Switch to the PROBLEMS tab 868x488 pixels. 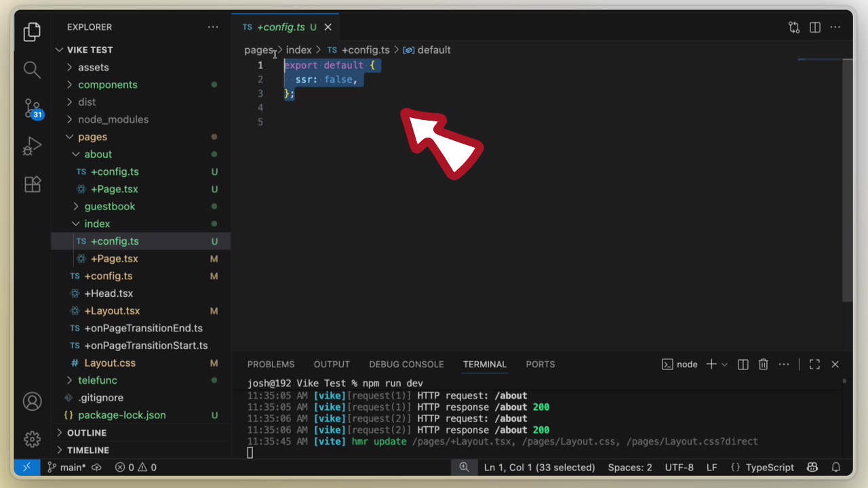pos(271,364)
